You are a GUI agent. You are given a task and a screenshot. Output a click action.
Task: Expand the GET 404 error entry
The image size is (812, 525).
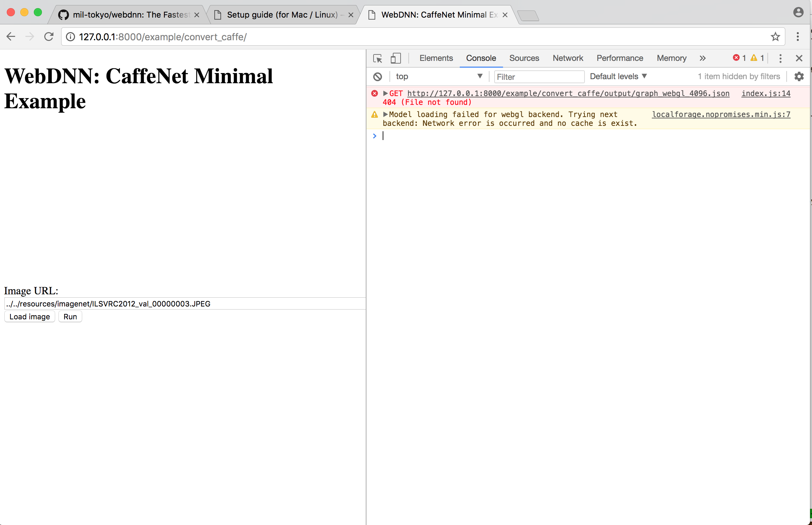click(x=385, y=93)
